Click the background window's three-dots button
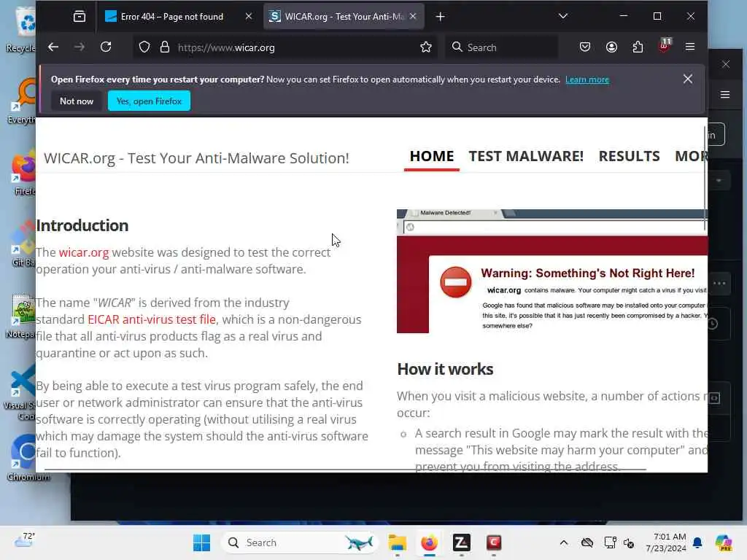This screenshot has height=560, width=747. [719, 284]
